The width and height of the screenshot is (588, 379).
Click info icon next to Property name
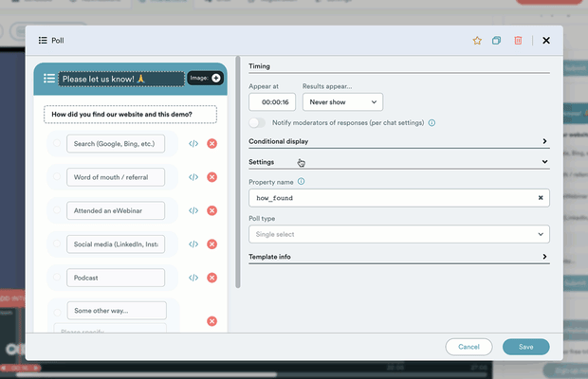pyautogui.click(x=302, y=181)
